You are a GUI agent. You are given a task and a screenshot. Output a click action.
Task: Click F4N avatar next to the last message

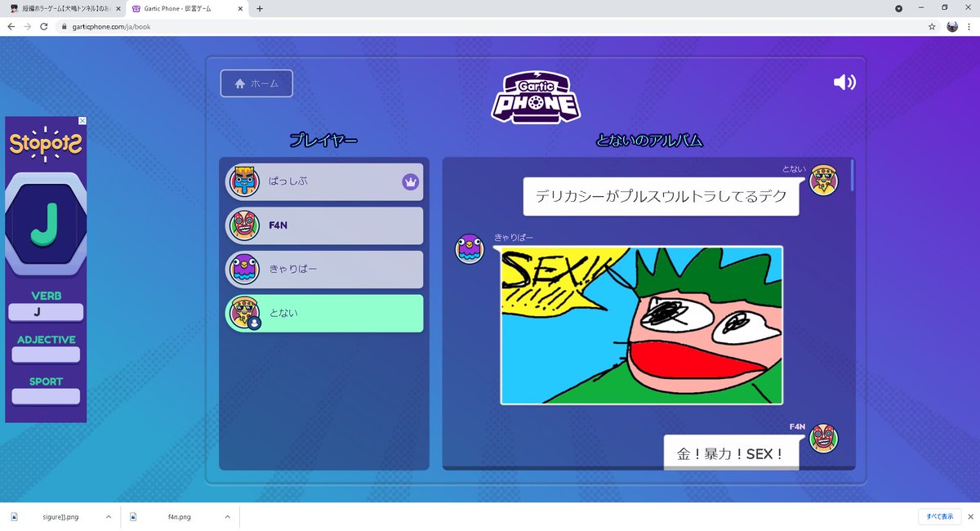pyautogui.click(x=824, y=438)
